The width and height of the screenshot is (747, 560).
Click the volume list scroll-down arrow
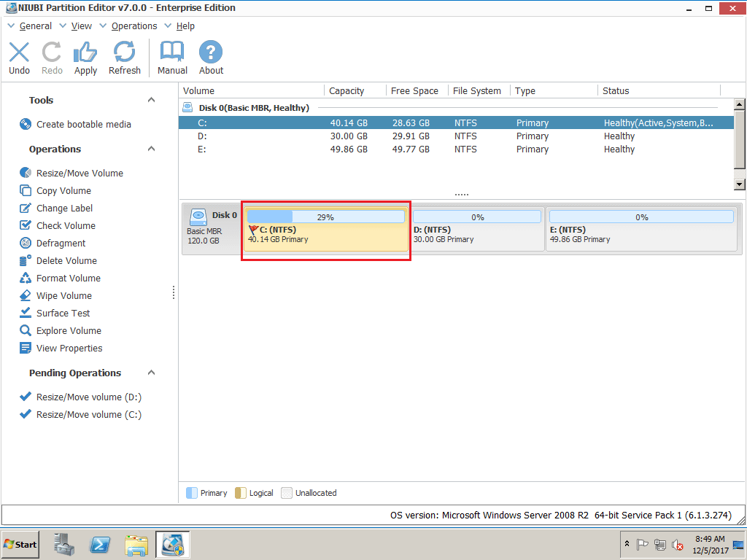coord(740,184)
